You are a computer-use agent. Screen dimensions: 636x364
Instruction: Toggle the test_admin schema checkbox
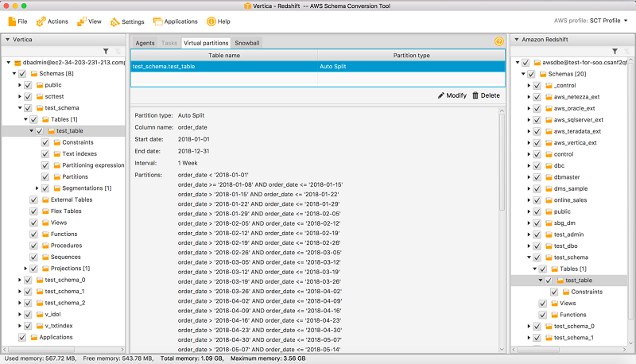click(x=537, y=234)
